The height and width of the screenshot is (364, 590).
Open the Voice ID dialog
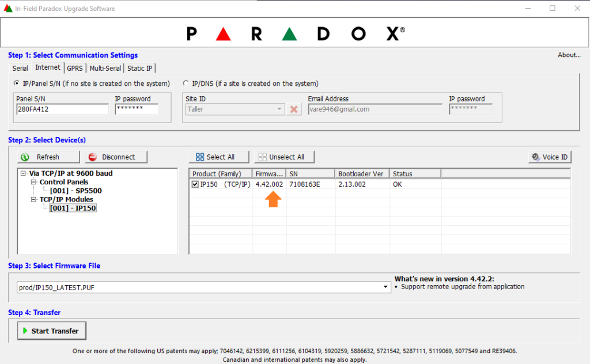550,157
